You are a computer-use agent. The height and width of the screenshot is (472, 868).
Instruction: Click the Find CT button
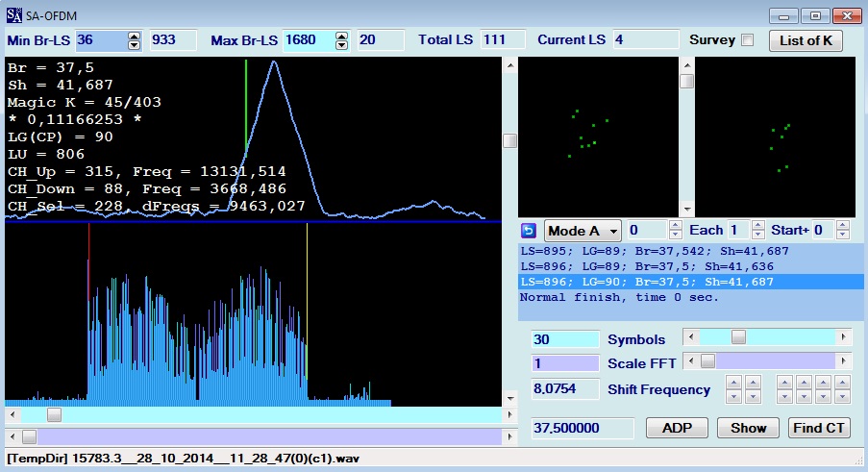819,428
